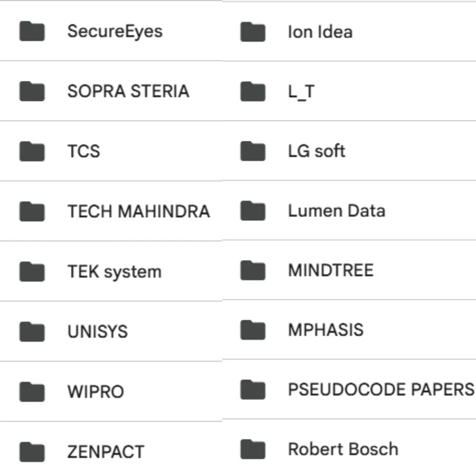
Task: Click the TCS folder name
Action: 84,152
